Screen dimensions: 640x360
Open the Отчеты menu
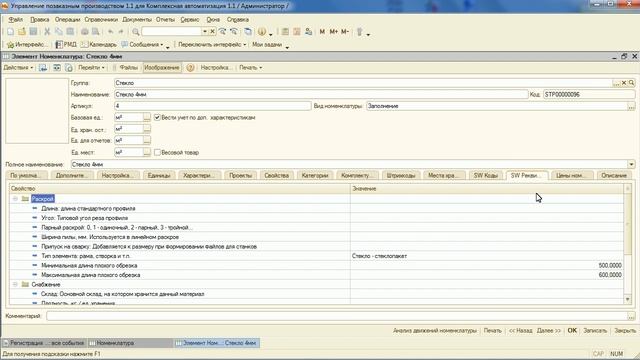point(165,20)
